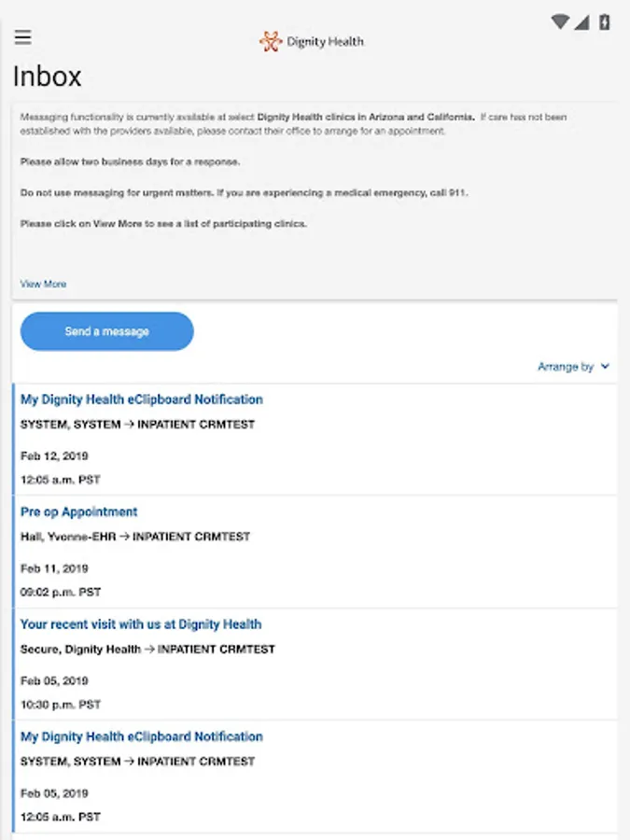This screenshot has width=630, height=840.
Task: Click the Inbox page heading
Action: pyautogui.click(x=47, y=77)
